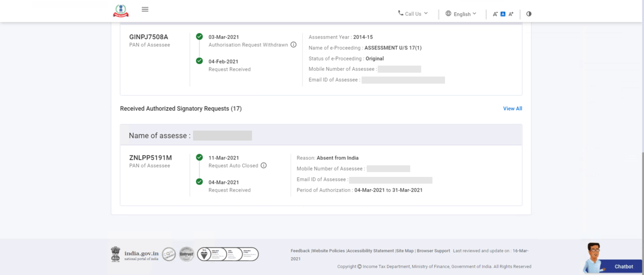Open the hamburger navigation menu

145,9
